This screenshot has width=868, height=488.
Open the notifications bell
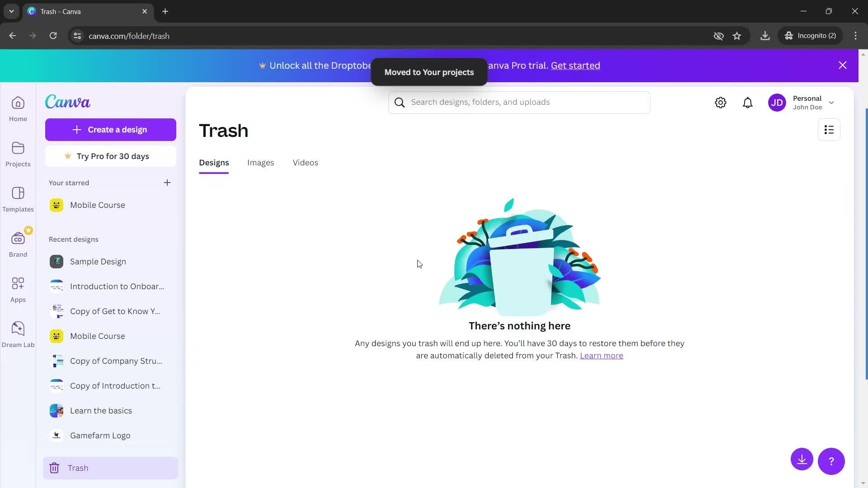pos(748,103)
